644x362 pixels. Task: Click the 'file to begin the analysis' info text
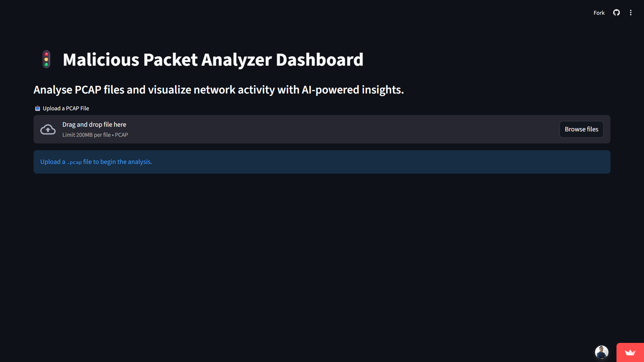tap(117, 162)
